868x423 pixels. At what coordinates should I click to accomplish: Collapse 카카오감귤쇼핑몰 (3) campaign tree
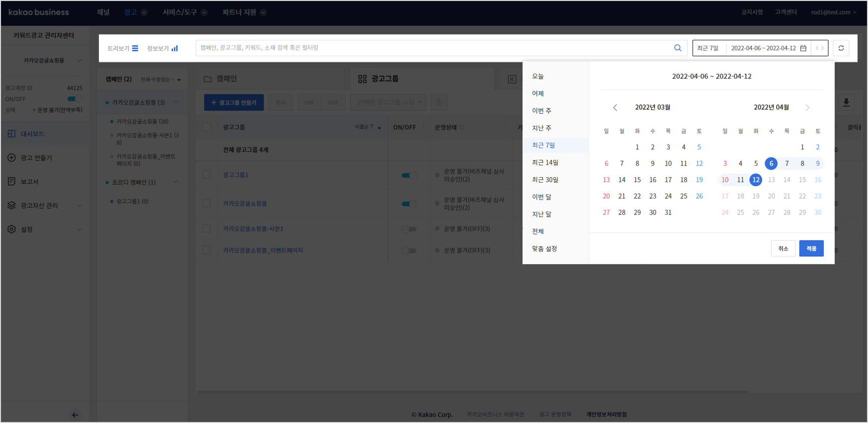click(x=176, y=103)
